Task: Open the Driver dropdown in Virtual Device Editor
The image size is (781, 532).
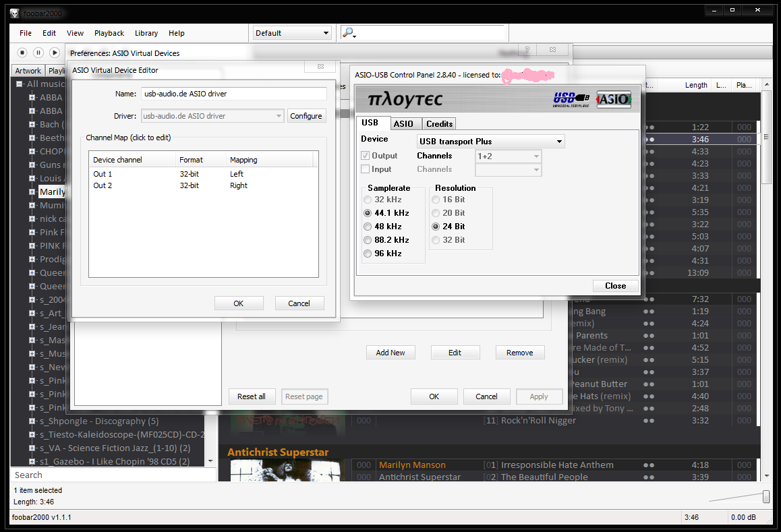Action: click(212, 116)
